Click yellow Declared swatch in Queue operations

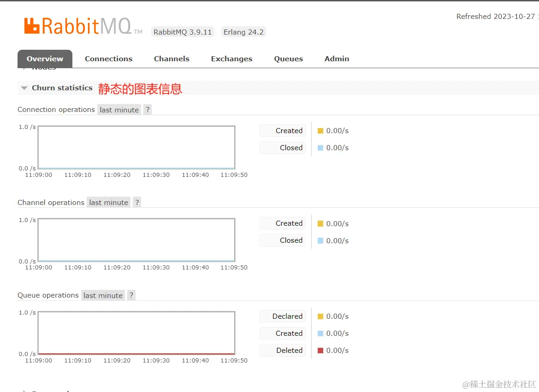(x=320, y=316)
